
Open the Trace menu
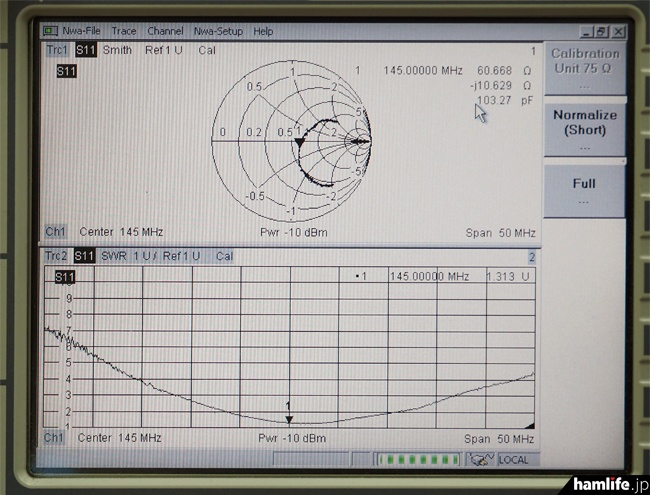pyautogui.click(x=124, y=32)
